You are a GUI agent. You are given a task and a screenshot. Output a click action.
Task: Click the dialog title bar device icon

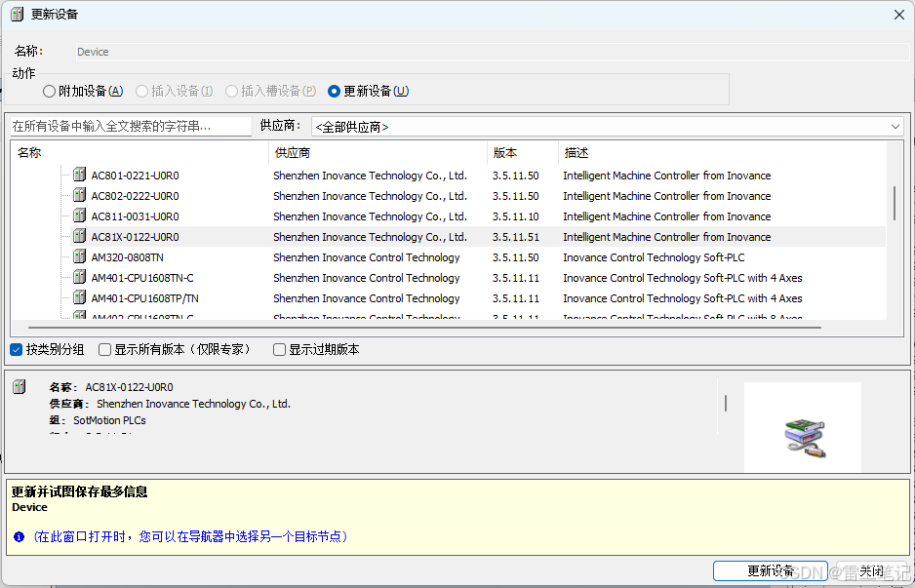click(18, 15)
